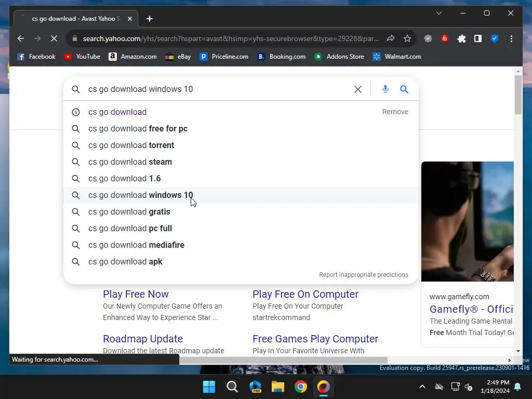Choose suggestion 'cs go download 1.6'
The image size is (532, 399).
[x=241, y=179]
